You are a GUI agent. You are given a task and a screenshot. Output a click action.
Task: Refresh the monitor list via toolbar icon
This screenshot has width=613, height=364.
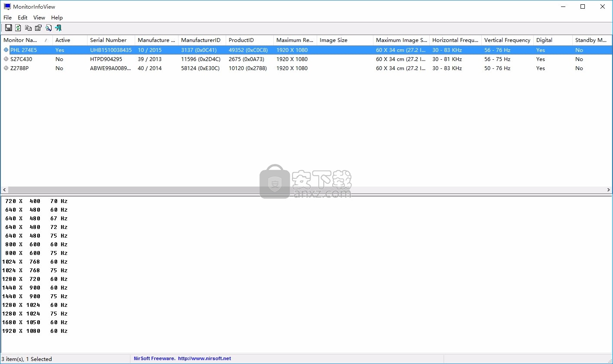point(18,28)
